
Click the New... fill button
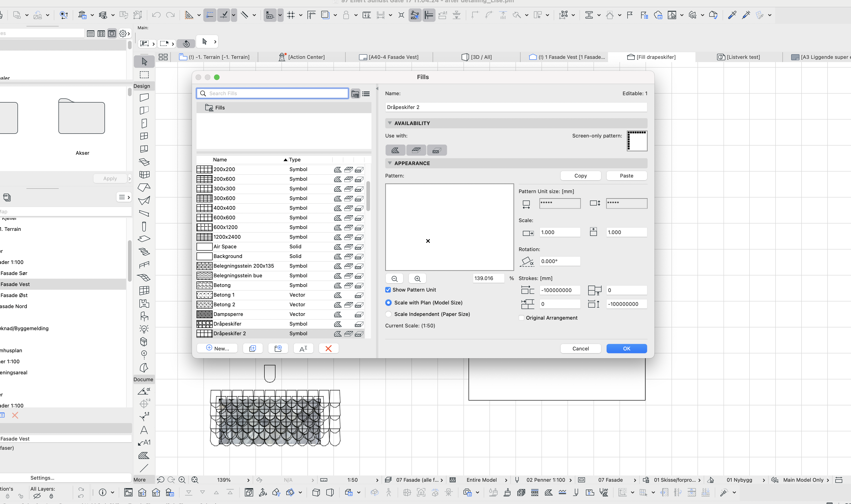[217, 348]
